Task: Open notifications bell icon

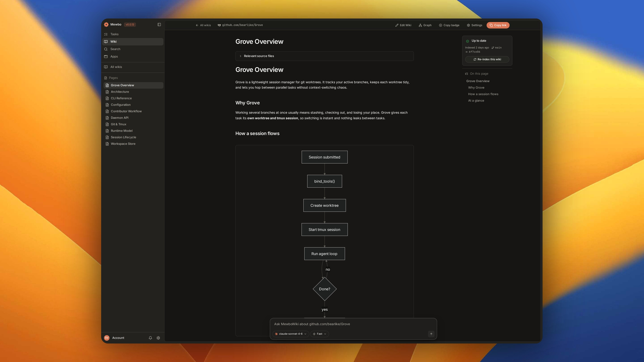Action: [x=150, y=338]
